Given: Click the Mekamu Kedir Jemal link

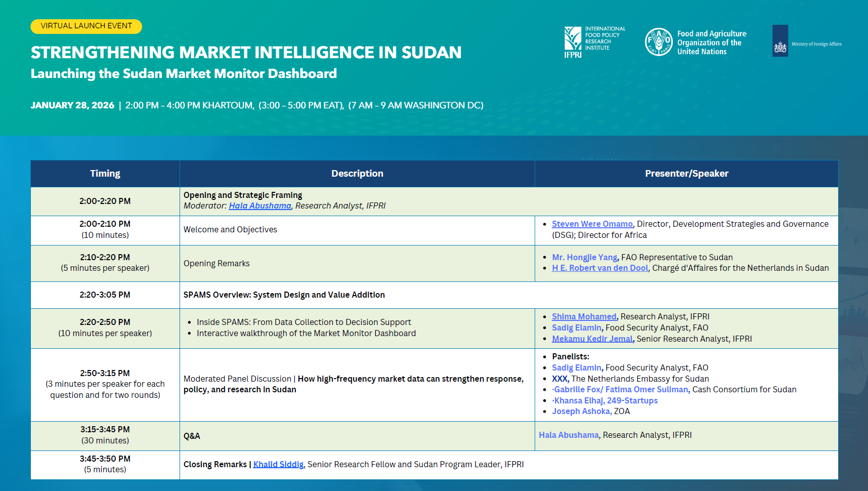Looking at the screenshot, I should click(x=592, y=339).
